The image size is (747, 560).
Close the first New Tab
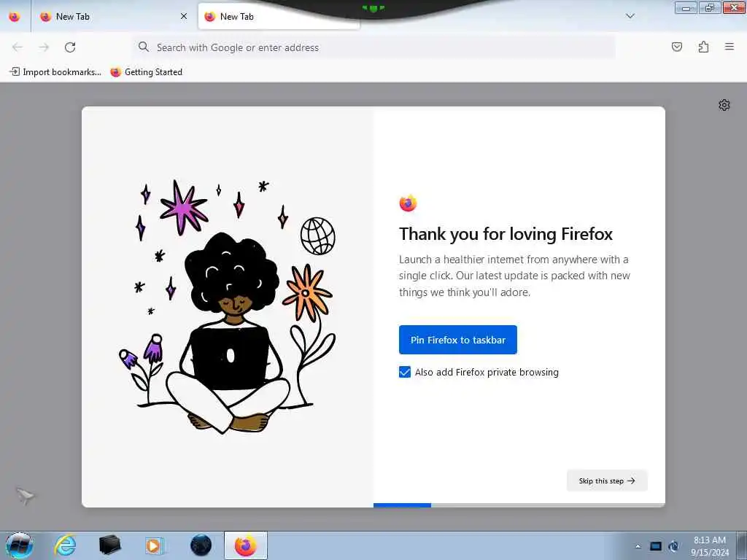184,17
